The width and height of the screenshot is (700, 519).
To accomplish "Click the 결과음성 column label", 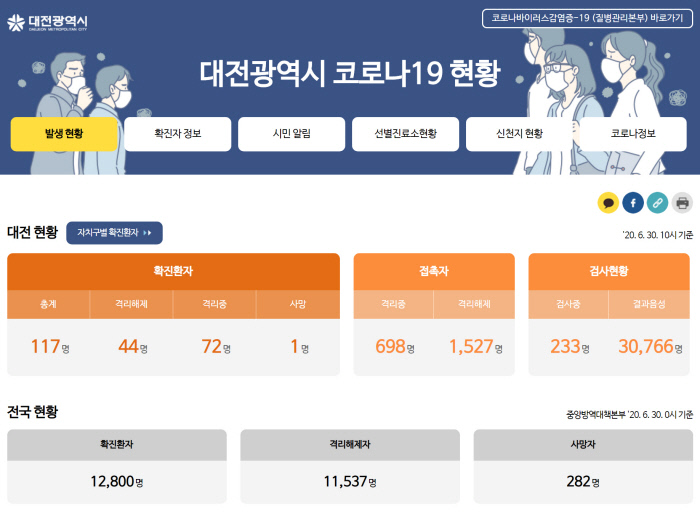I will (649, 304).
